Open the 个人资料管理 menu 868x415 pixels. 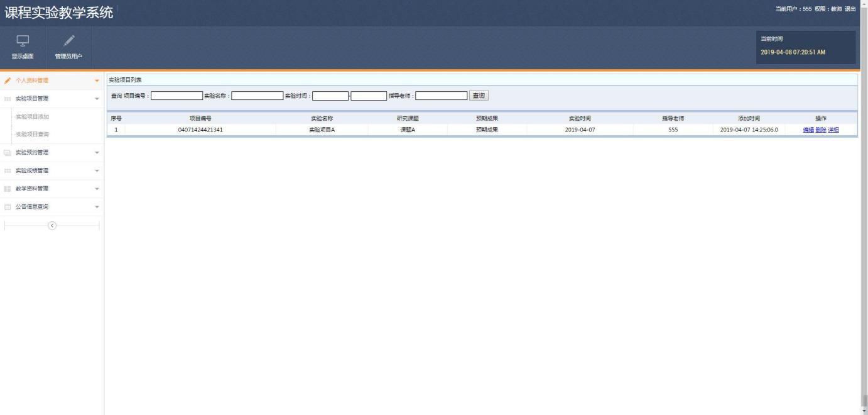click(52, 80)
